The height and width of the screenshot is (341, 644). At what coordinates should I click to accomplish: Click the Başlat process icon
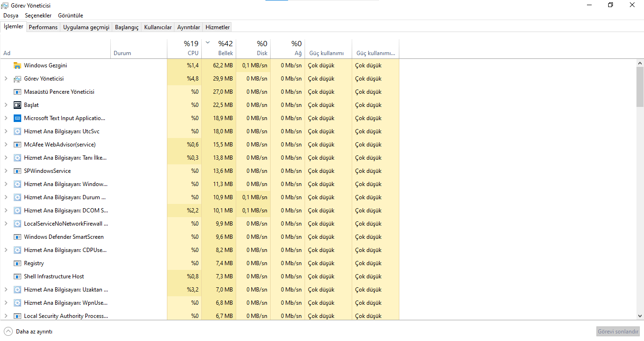tap(17, 105)
